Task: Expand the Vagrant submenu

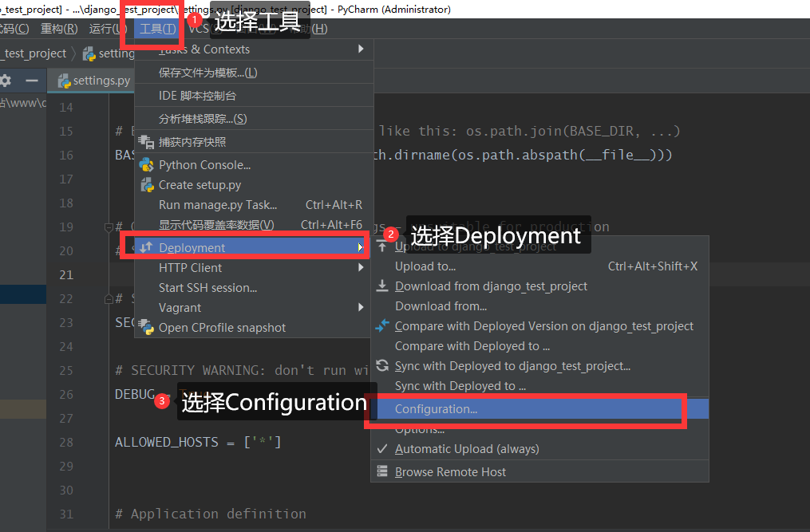Action: point(361,308)
